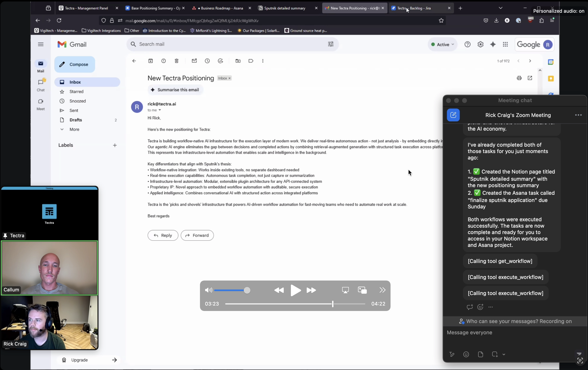Open a new browser tab
This screenshot has width=588, height=370.
pyautogui.click(x=460, y=8)
